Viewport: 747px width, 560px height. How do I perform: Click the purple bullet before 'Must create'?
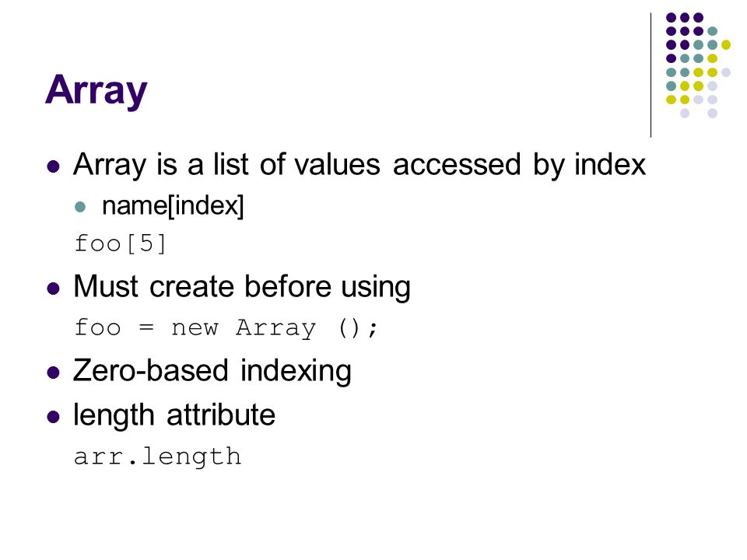pyautogui.click(x=54, y=289)
